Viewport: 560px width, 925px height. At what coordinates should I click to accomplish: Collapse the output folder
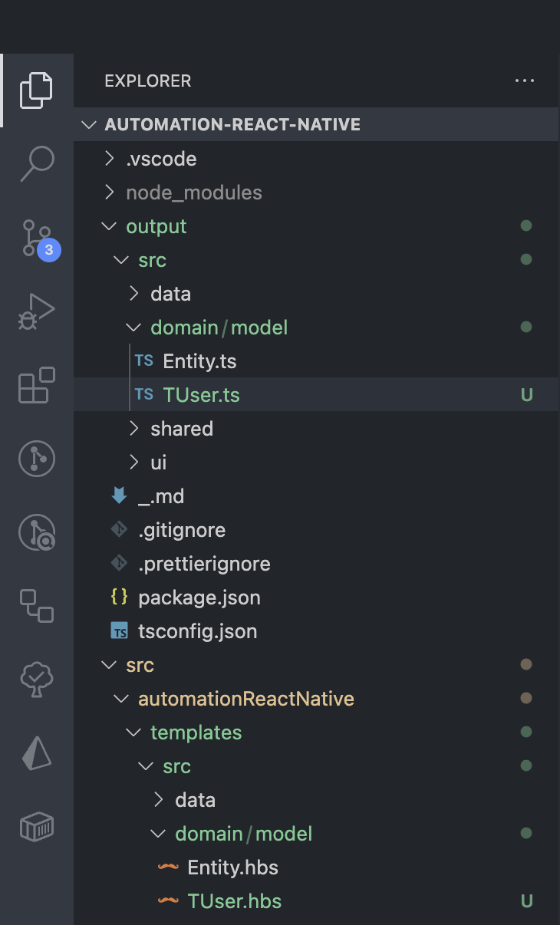[156, 226]
